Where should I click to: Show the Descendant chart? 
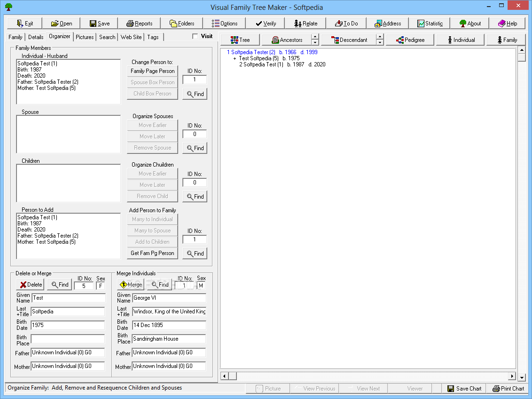pyautogui.click(x=349, y=40)
